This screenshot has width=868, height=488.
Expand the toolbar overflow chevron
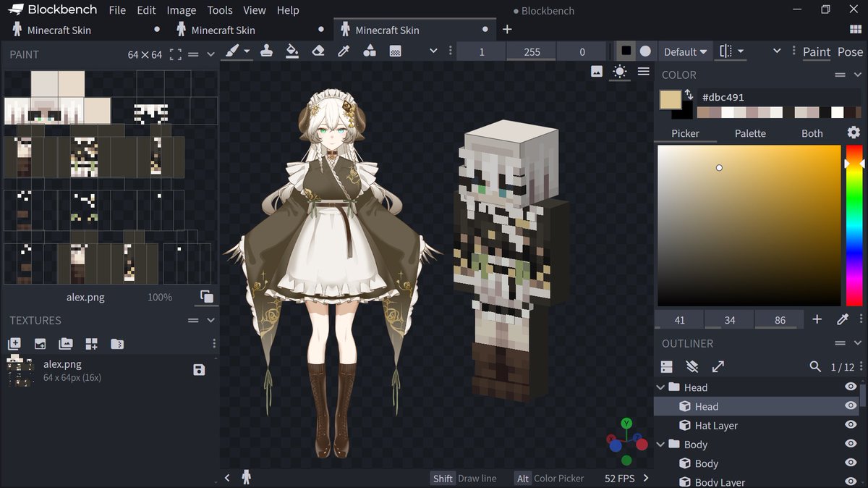click(x=433, y=51)
